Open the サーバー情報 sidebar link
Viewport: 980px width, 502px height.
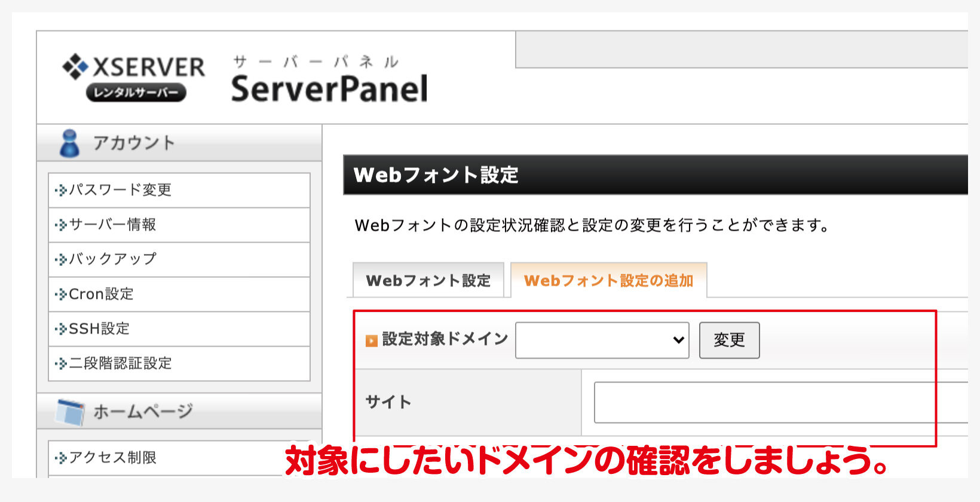(x=112, y=225)
